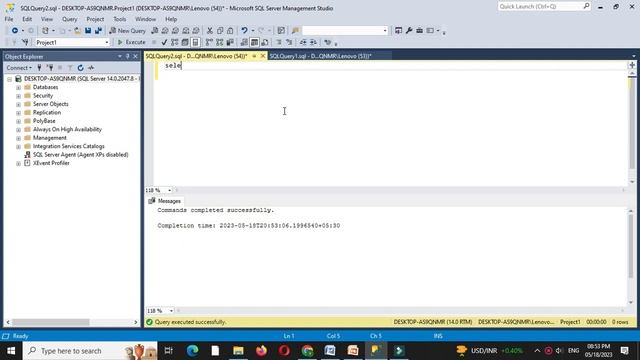
Task: Click Connect Object Explorer plug icon
Action: tap(40, 68)
